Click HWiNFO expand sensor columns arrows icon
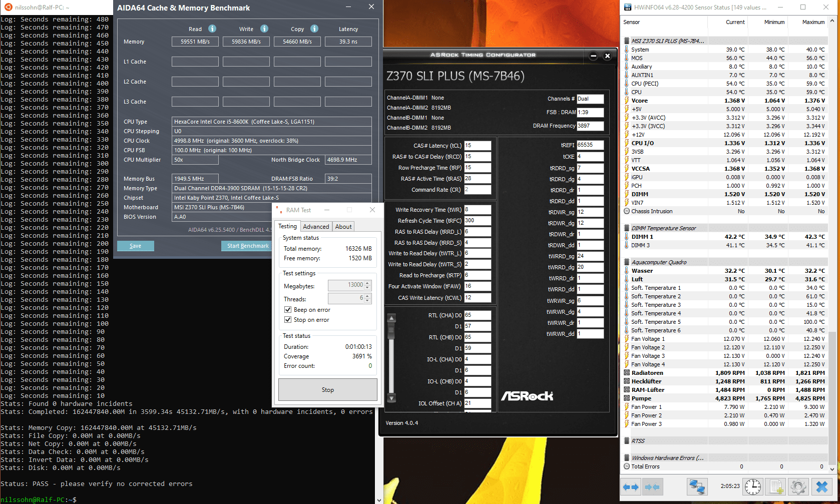Screen dimensions: 840x504 tap(631, 487)
